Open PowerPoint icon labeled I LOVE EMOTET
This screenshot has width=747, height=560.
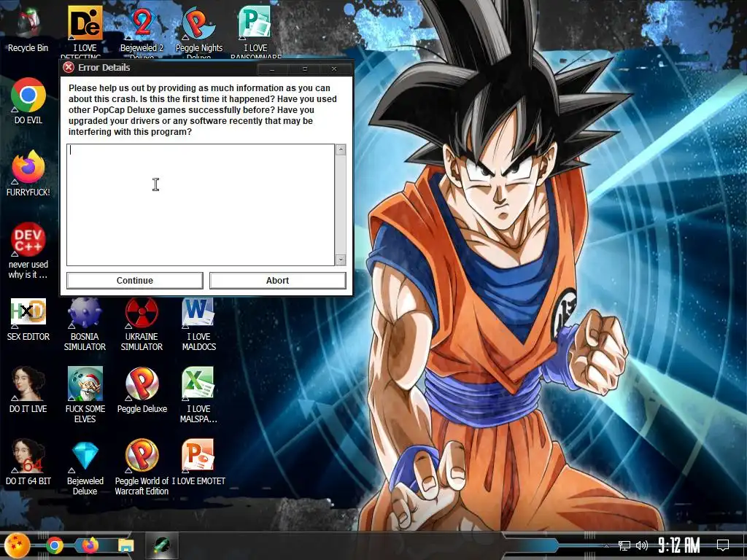coord(198,455)
